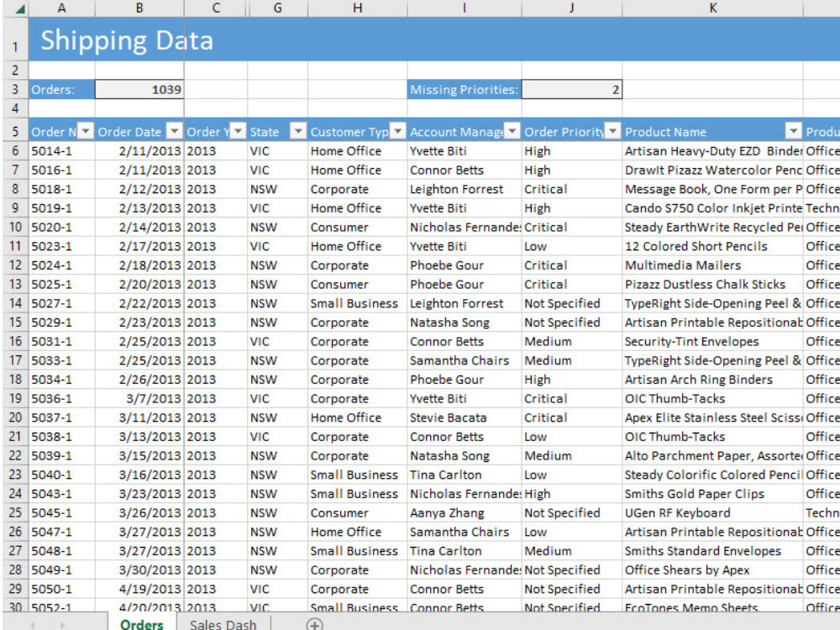Image resolution: width=840 pixels, height=630 pixels.
Task: Open the Order Number filter dropdown
Action: point(85,131)
